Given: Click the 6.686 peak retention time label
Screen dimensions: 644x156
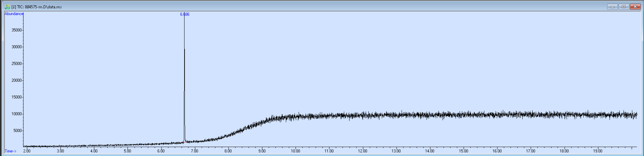Looking at the screenshot, I should point(185,14).
